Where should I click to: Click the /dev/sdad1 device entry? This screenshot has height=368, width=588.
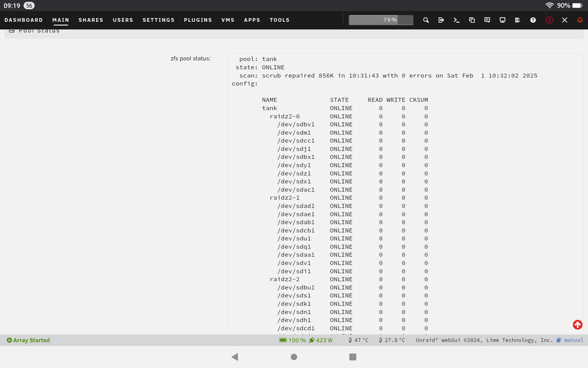tap(296, 206)
